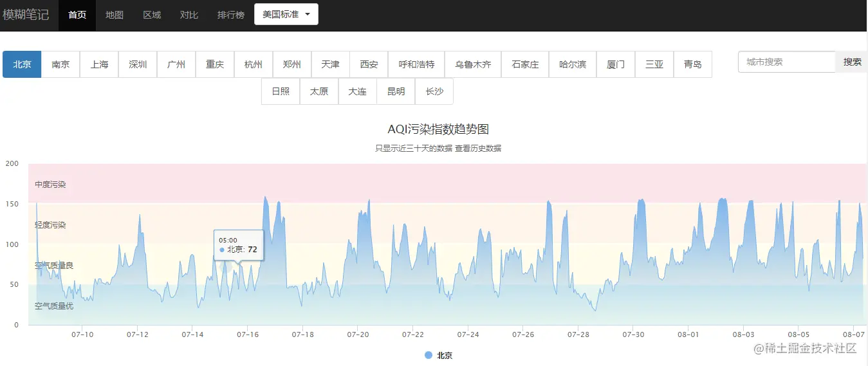Viewport: 868px width, 366px height.
Task: Click the 07-16 x-axis date label
Action: [x=248, y=334]
